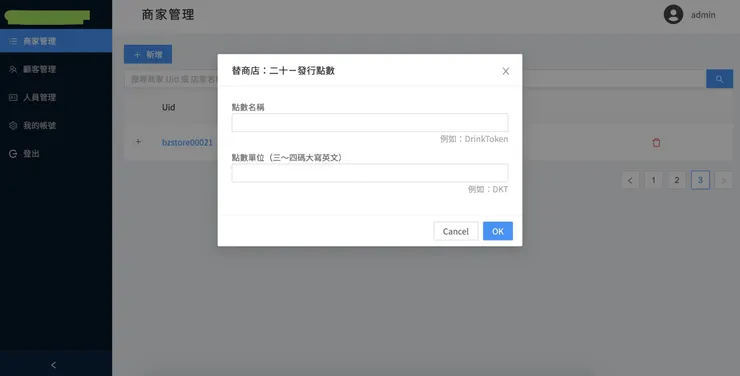This screenshot has height=376, width=740.
Task: Click the 點數單位 input field
Action: coord(370,173)
